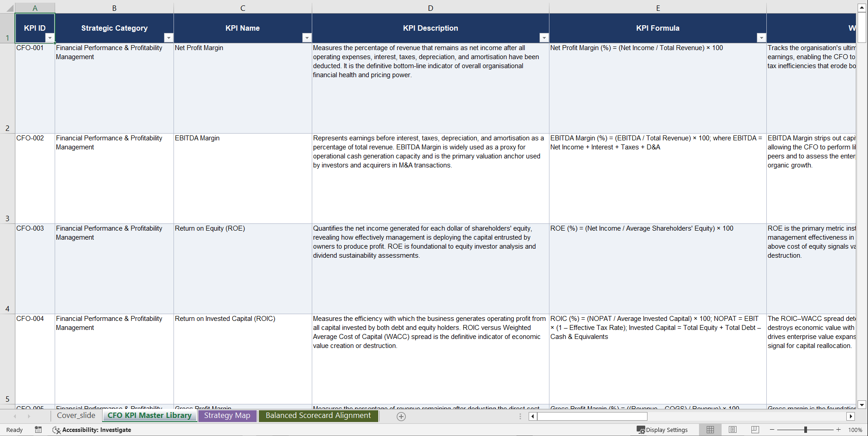Viewport: 868px width, 436px height.
Task: Select row 5 header
Action: click(x=7, y=359)
